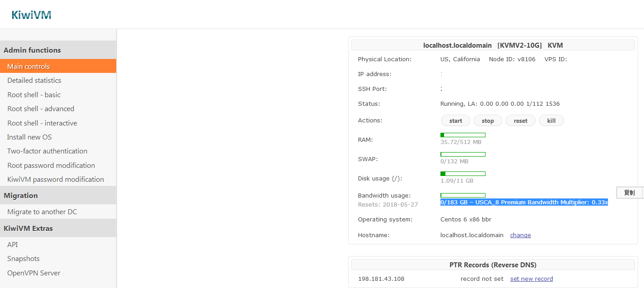Open Two-factor authentication settings
644x288 pixels.
click(x=47, y=151)
